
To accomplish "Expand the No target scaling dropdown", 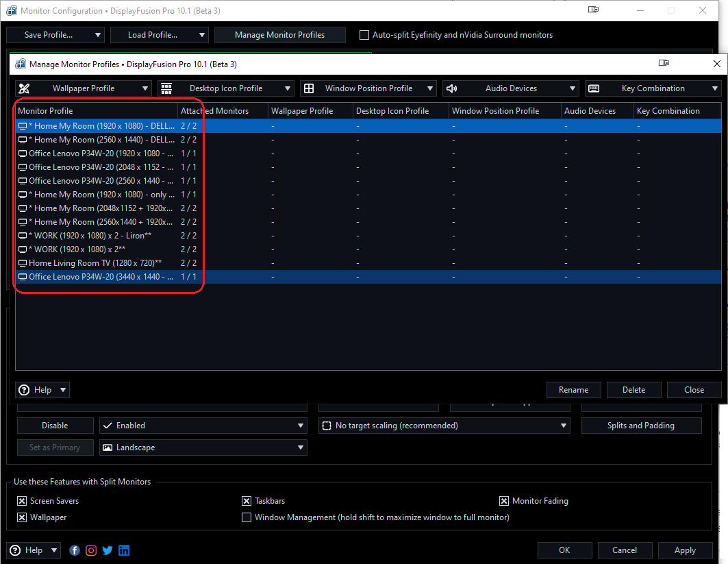I will pos(563,426).
